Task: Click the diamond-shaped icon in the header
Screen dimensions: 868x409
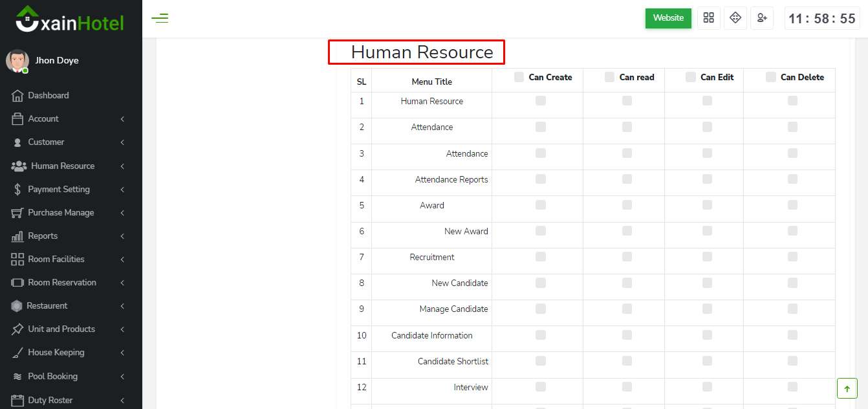Action: [735, 18]
